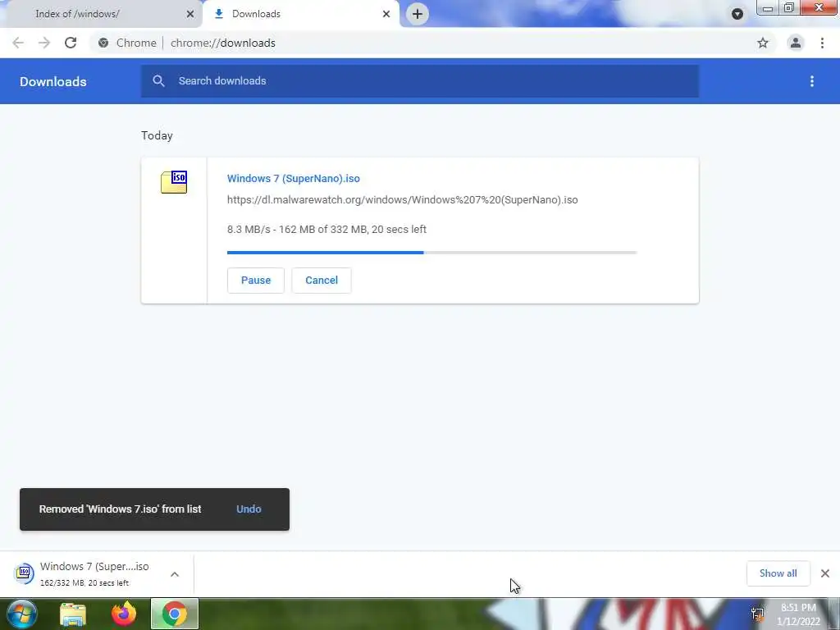
Task: Click the 'Removed Windows 7.iso from list' message
Action: coord(120,509)
